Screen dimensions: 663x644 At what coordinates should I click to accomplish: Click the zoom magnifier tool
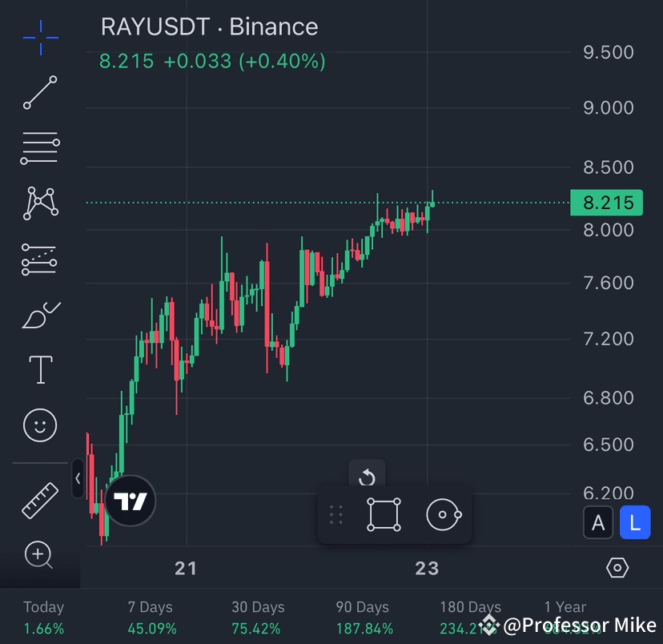pyautogui.click(x=39, y=555)
